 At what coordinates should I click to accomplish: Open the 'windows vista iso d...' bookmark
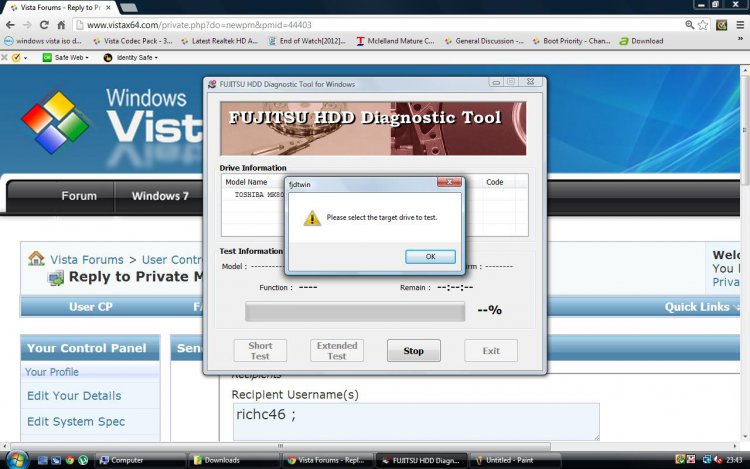point(43,41)
